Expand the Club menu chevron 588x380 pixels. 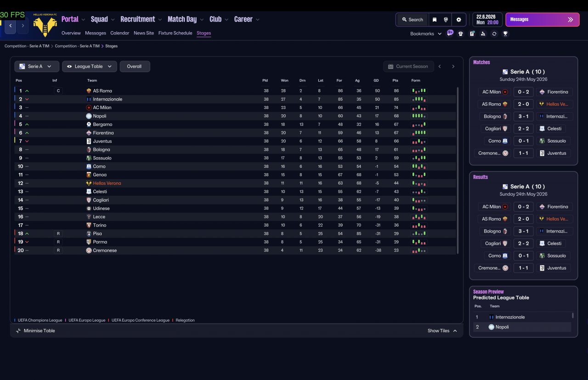coord(226,20)
